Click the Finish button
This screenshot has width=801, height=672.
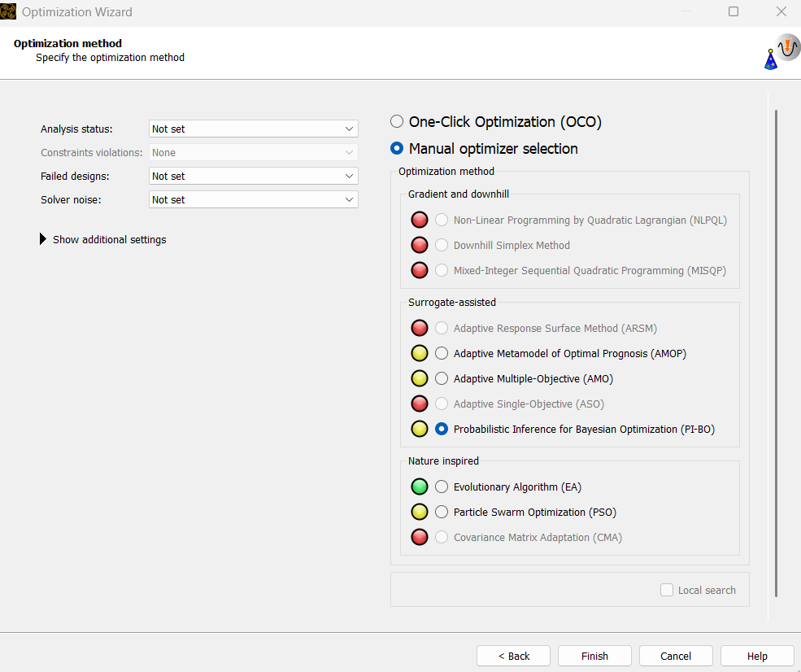click(x=594, y=656)
